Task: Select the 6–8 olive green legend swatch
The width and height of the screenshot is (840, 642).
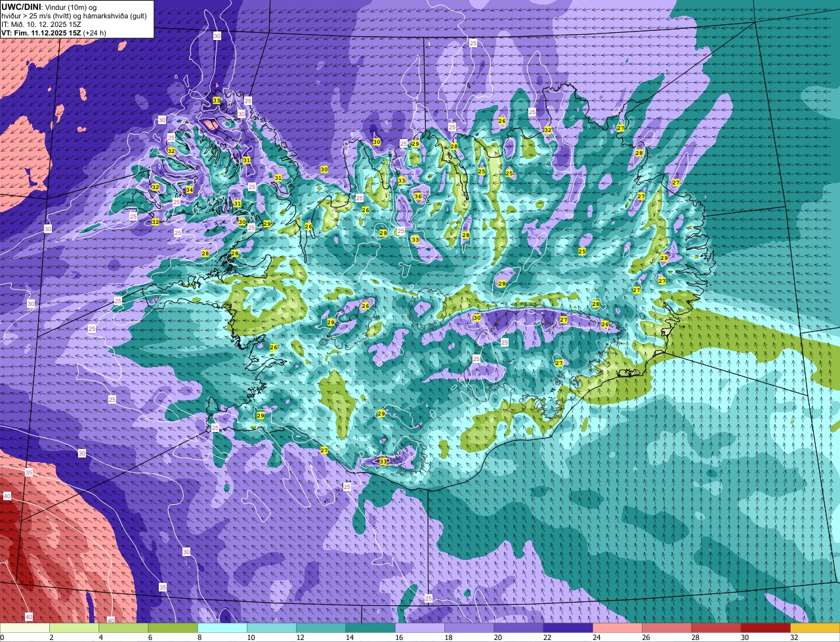Action: (x=173, y=628)
